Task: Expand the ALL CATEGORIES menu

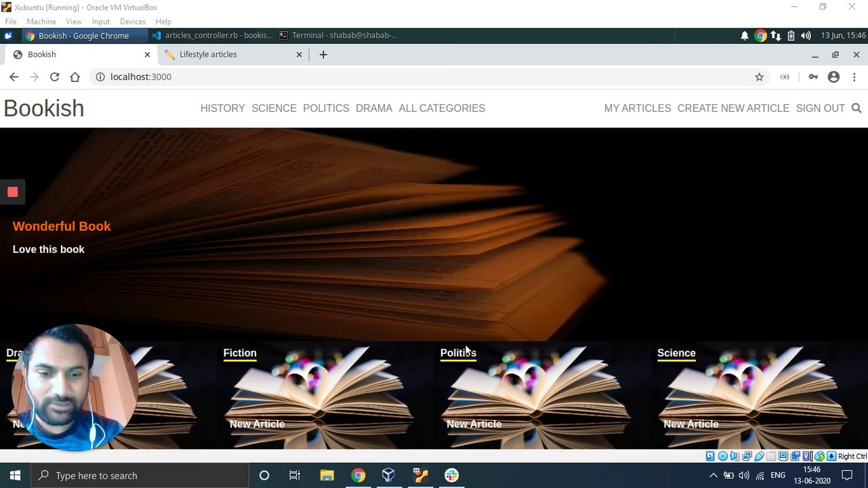Action: click(442, 108)
